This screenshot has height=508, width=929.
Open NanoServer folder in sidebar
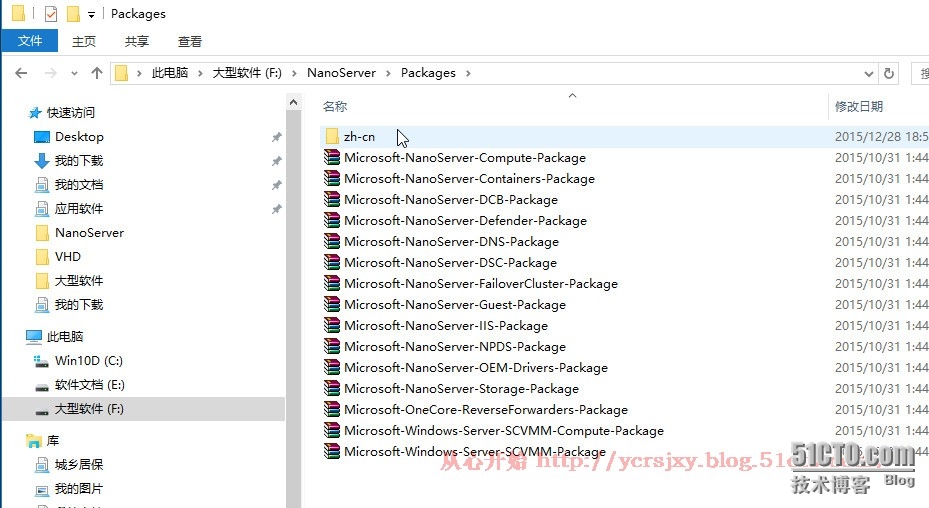coord(89,233)
